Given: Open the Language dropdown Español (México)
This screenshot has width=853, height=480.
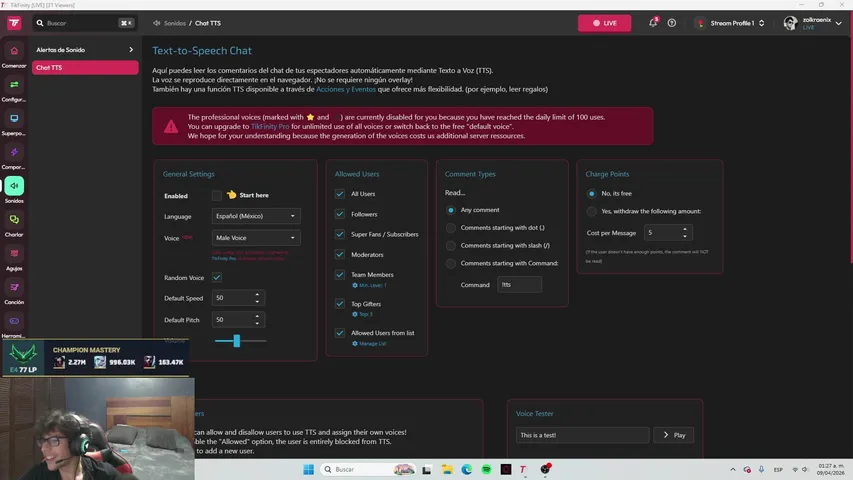Looking at the screenshot, I should (x=256, y=216).
